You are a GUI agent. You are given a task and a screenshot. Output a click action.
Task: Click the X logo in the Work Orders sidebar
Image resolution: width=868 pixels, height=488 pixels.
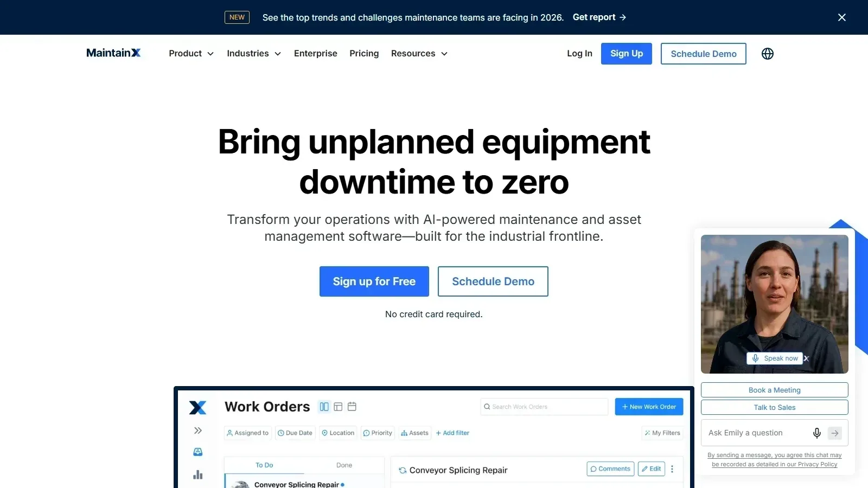(198, 407)
